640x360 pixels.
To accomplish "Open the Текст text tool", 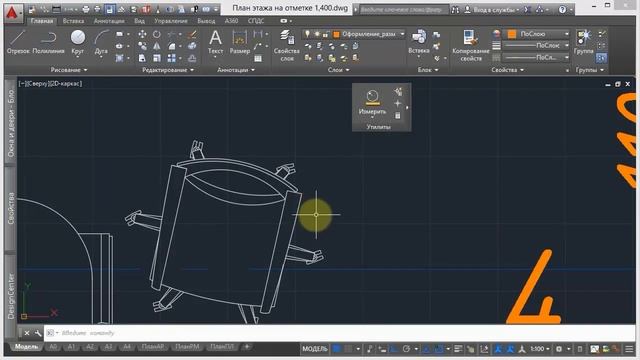I will pos(215,42).
